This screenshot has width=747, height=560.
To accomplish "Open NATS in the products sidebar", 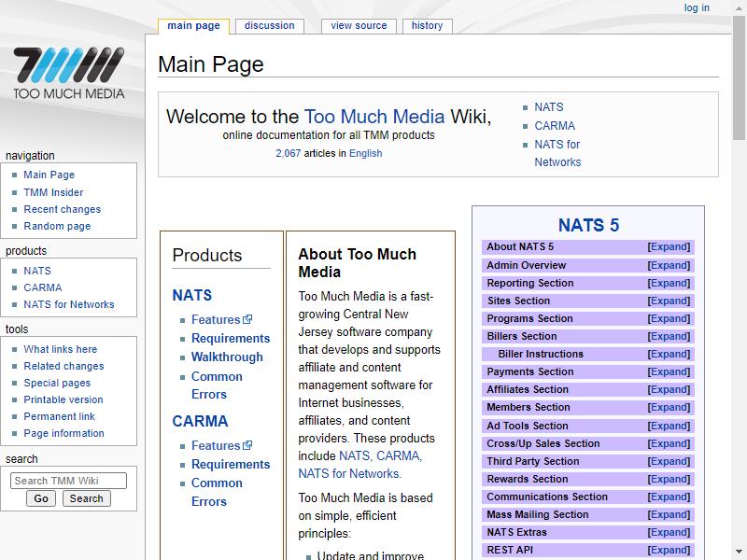I will (x=37, y=271).
